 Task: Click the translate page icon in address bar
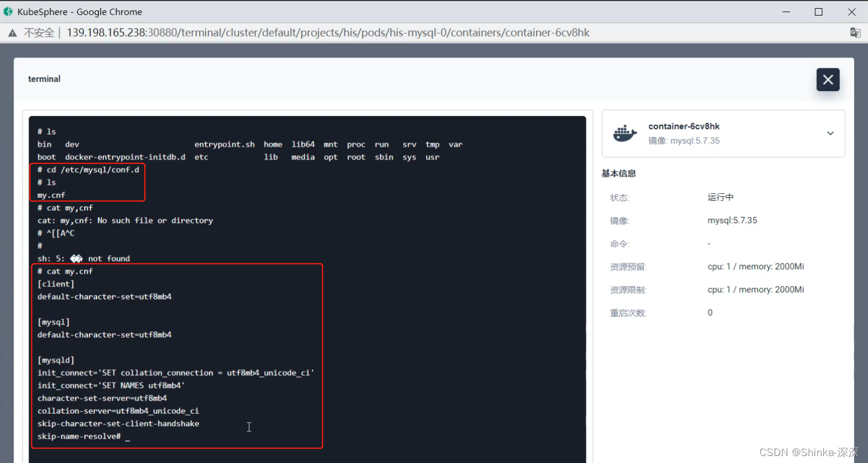pos(855,32)
